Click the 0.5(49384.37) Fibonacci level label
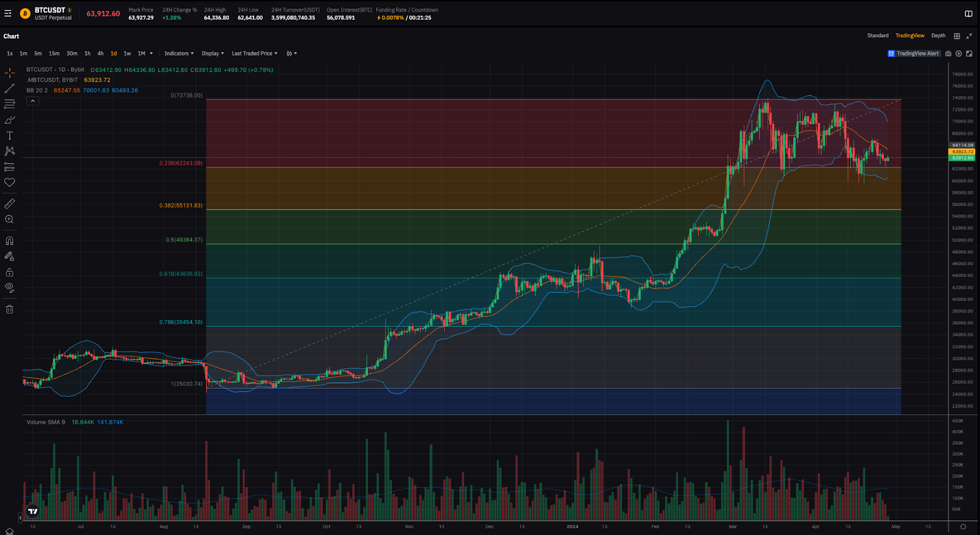 [184, 240]
